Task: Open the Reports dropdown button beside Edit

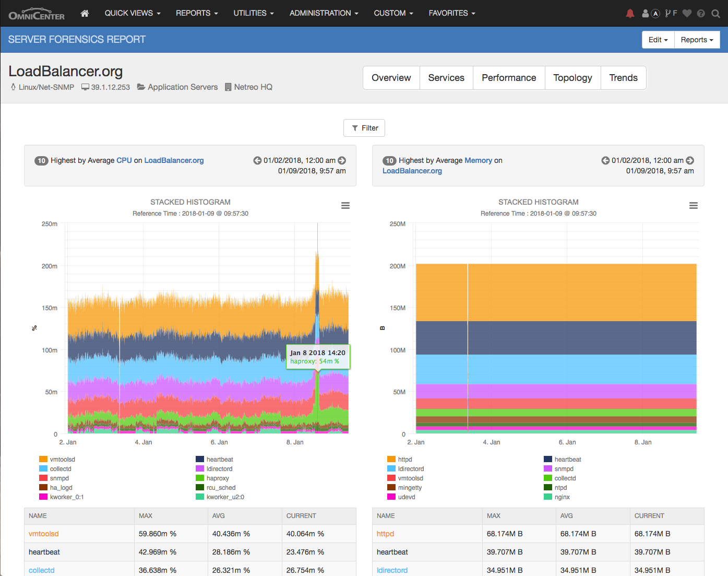Action: tap(697, 40)
